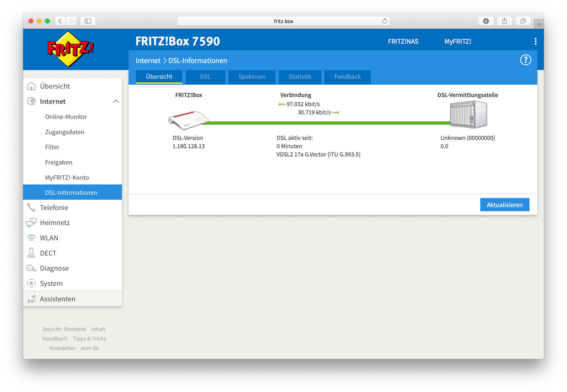The height and width of the screenshot is (392, 567).
Task: Collapse the Internet menu chevron
Action: (x=116, y=101)
